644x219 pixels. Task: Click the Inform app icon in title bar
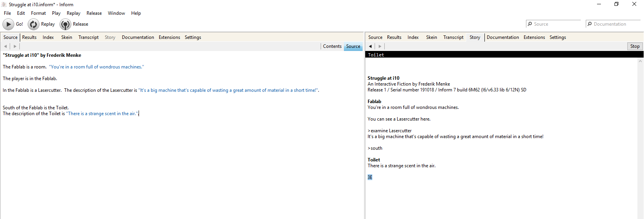[x=4, y=5]
